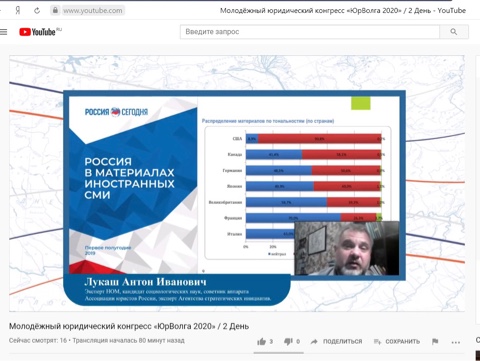The width and height of the screenshot is (480, 361).
Task: Click the lock site security icon
Action: [x=55, y=10]
